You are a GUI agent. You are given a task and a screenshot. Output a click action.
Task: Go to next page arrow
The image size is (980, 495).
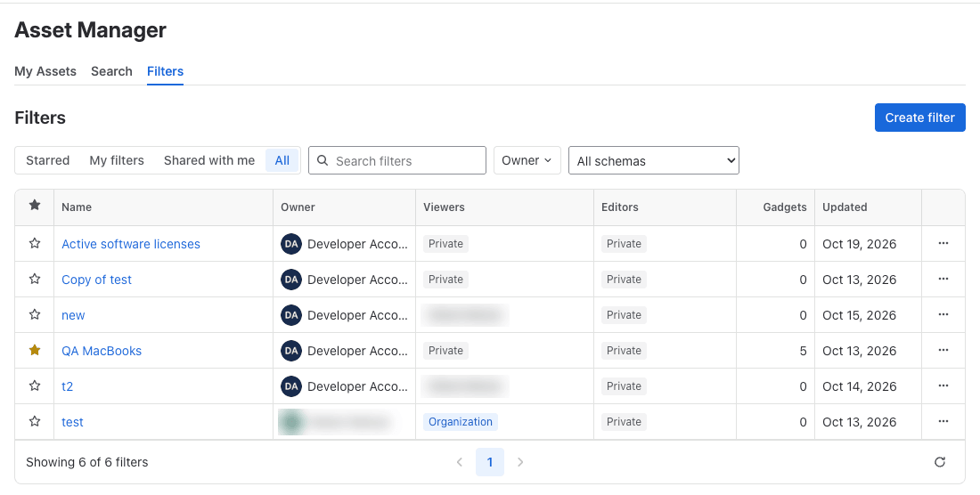coord(520,462)
